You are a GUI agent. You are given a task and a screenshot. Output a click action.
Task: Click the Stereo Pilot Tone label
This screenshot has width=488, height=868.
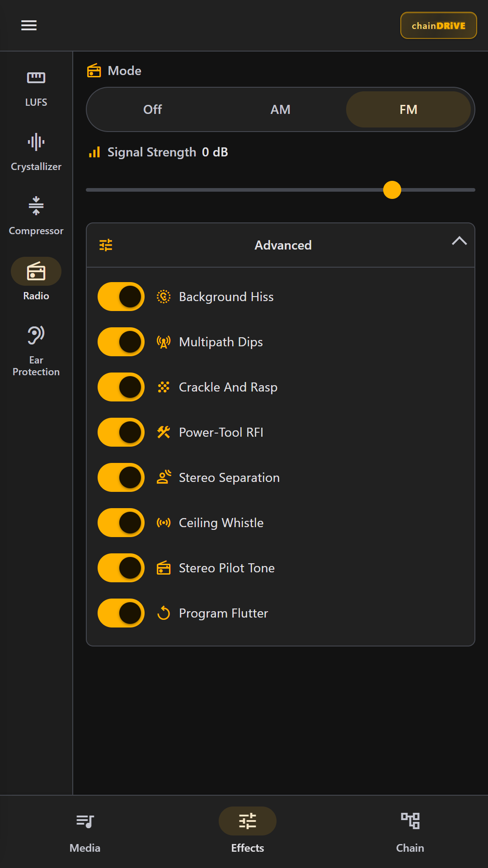coord(227,568)
